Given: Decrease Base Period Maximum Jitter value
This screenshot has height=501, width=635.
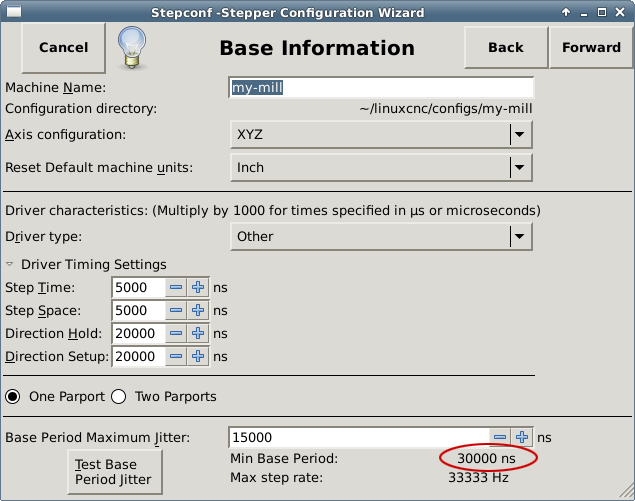Looking at the screenshot, I should pos(500,437).
